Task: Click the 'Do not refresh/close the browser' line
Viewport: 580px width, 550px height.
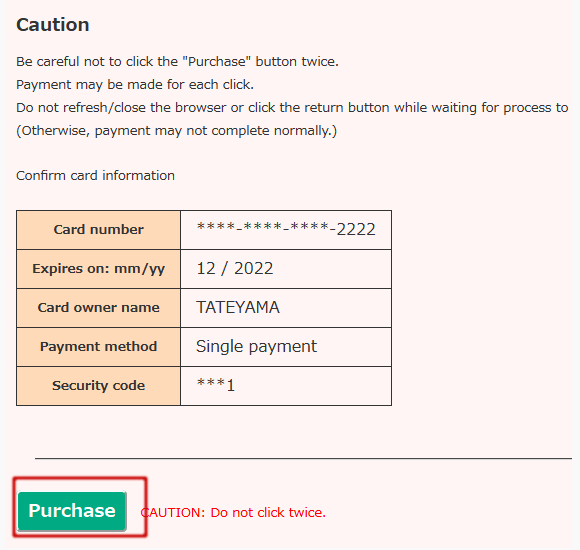Action: coord(292,108)
